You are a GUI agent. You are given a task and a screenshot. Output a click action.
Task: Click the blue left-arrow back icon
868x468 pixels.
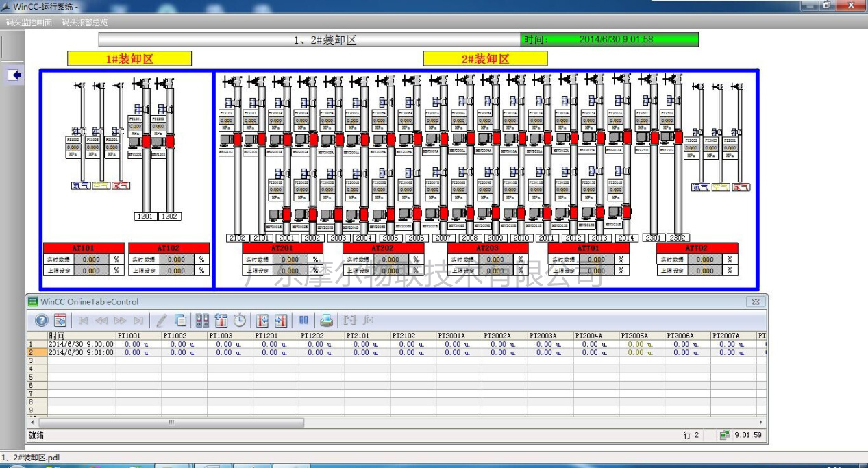coord(15,75)
